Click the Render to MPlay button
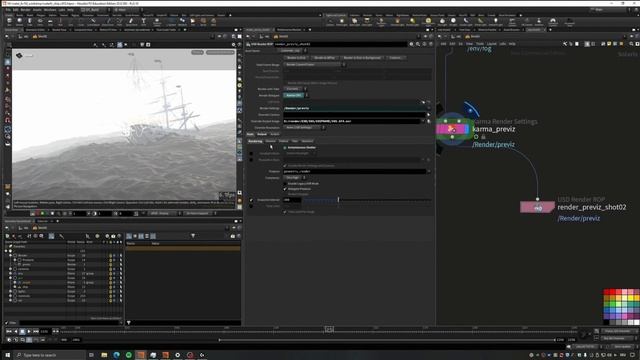Viewport: 640px width, 360px height. click(x=325, y=58)
